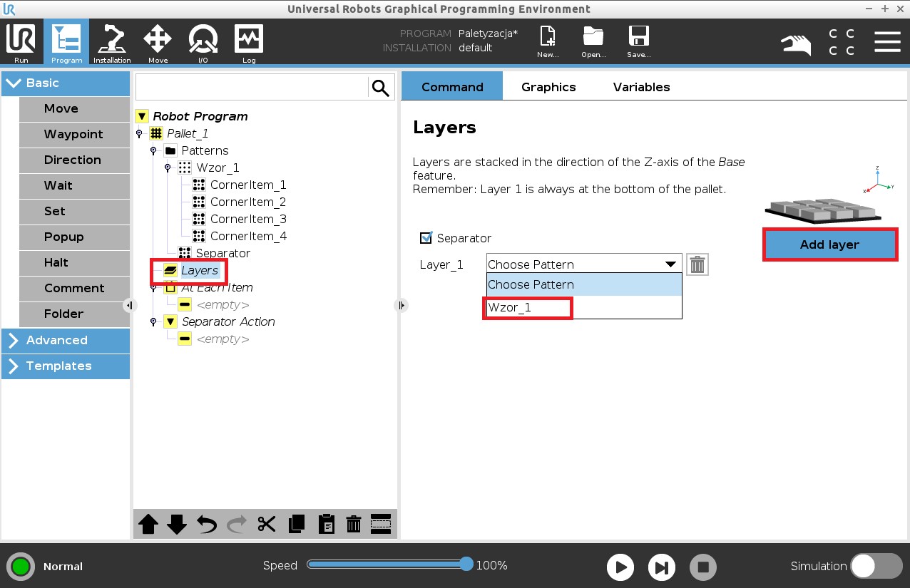This screenshot has height=588, width=910.
Task: Uncheck the Separator checkbox
Action: pos(426,237)
